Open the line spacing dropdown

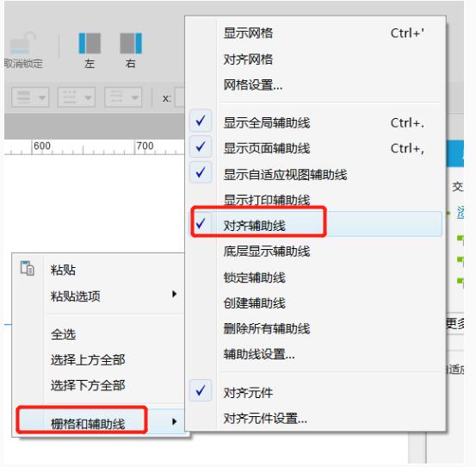point(123,97)
